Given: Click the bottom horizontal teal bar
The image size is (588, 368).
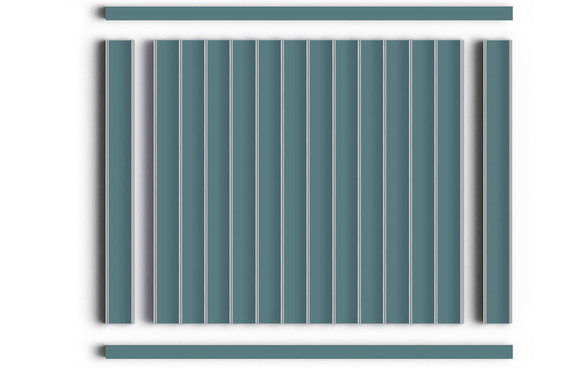Looking at the screenshot, I should tap(309, 352).
